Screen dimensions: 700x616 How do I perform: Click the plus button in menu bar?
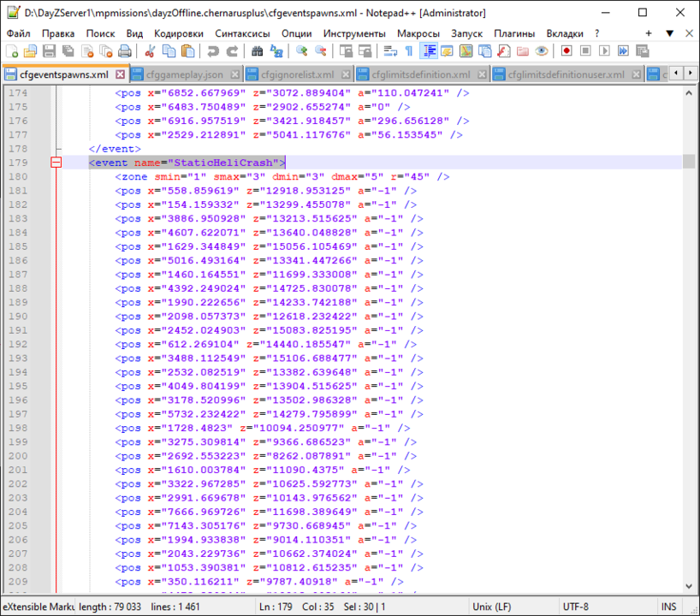click(649, 33)
